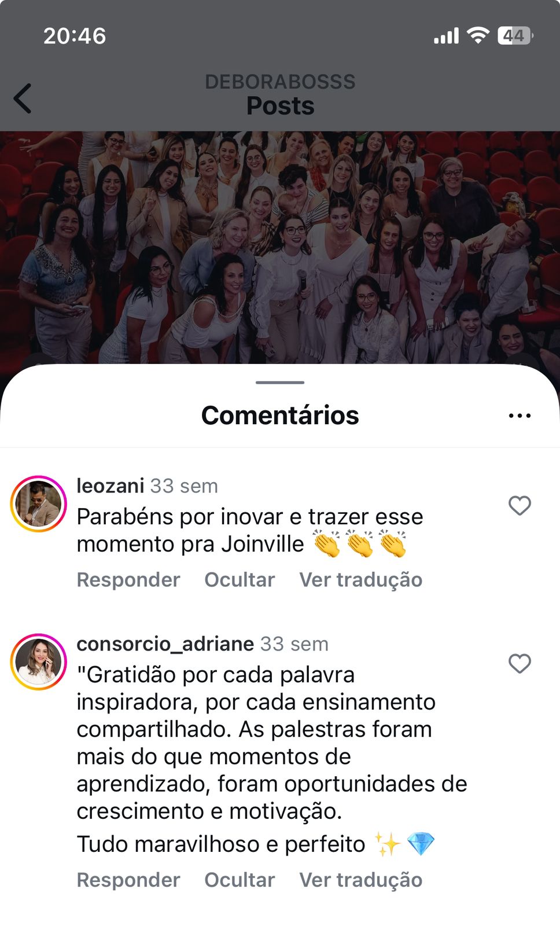Tap the back arrow icon
Screen dimensions: 560x926
pos(23,98)
